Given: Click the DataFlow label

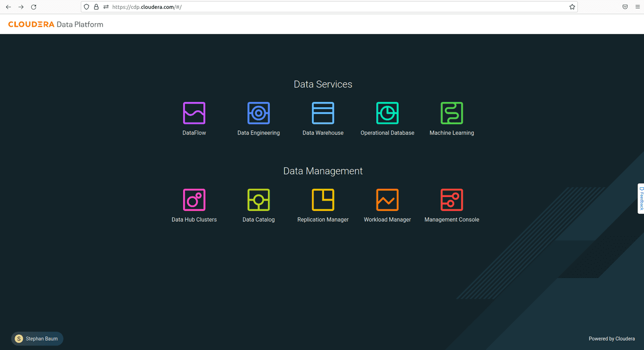Looking at the screenshot, I should (194, 133).
